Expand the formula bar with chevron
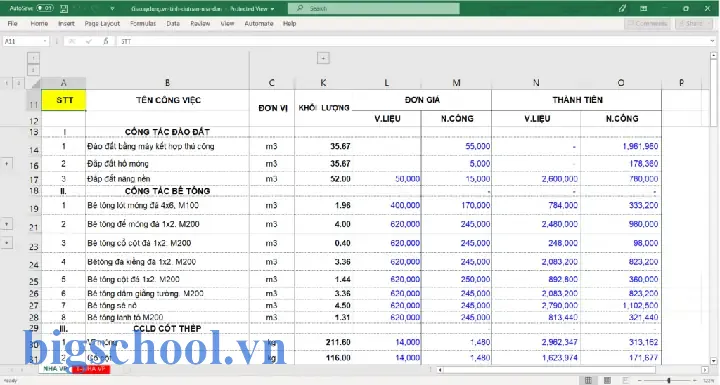This screenshot has height=385, width=720. point(712,41)
